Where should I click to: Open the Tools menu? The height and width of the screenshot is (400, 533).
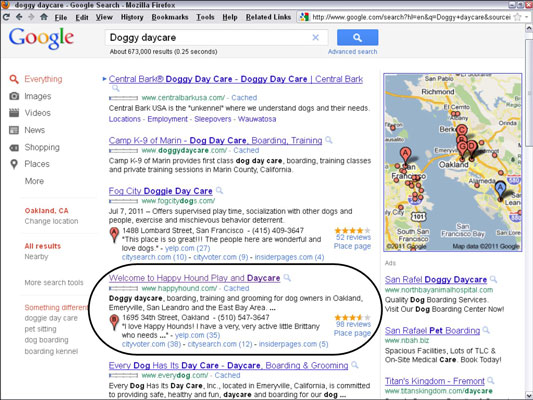(205, 17)
